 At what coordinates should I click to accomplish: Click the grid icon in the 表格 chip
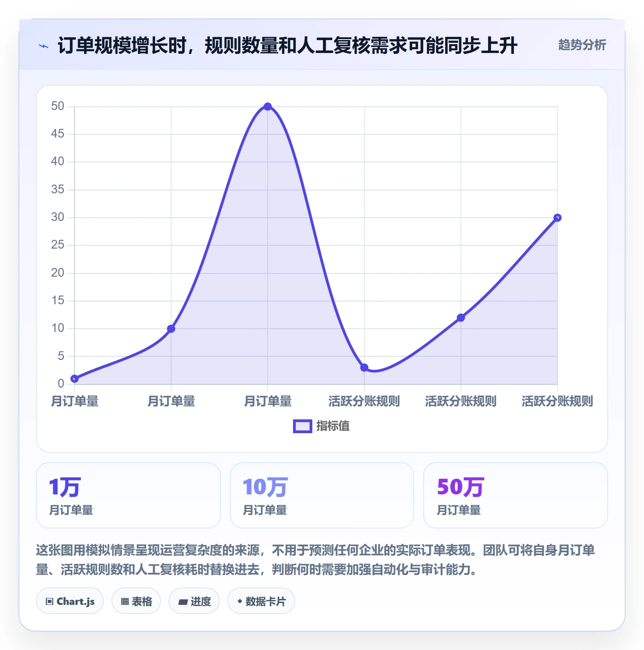click(125, 602)
